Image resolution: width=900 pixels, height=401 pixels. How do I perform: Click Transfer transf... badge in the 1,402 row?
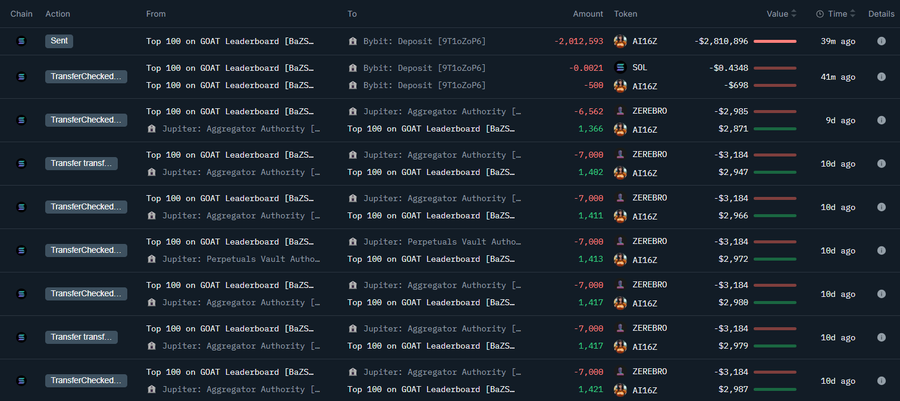tap(82, 163)
